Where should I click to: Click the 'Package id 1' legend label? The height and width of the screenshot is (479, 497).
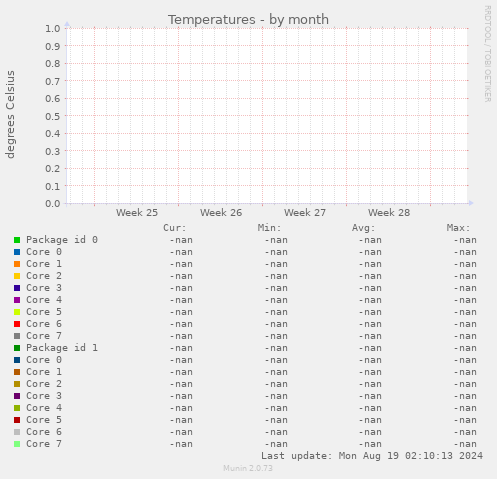(62, 348)
